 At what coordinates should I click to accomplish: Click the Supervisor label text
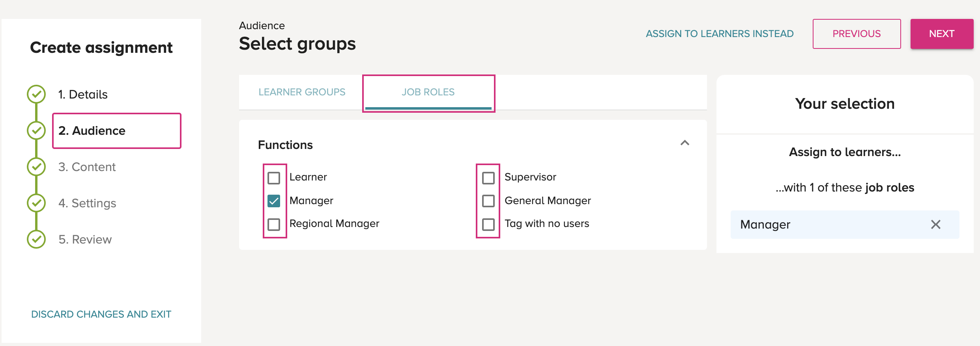530,177
